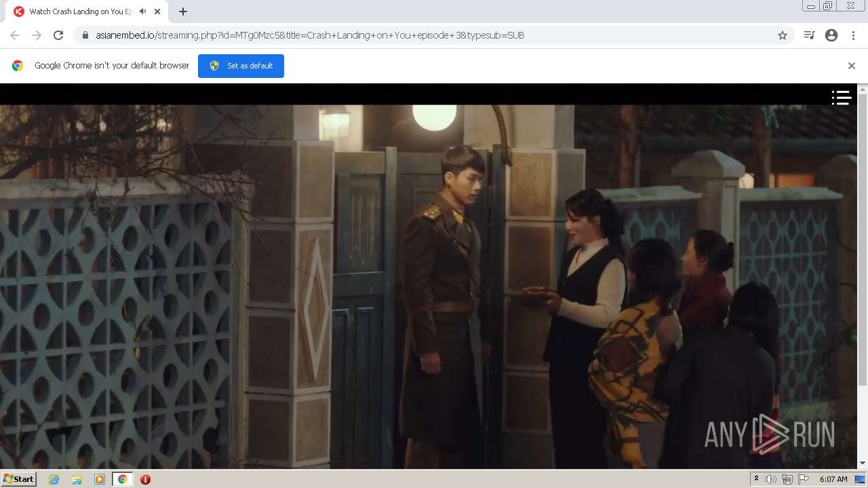Minimize the Chrome window

tap(810, 6)
